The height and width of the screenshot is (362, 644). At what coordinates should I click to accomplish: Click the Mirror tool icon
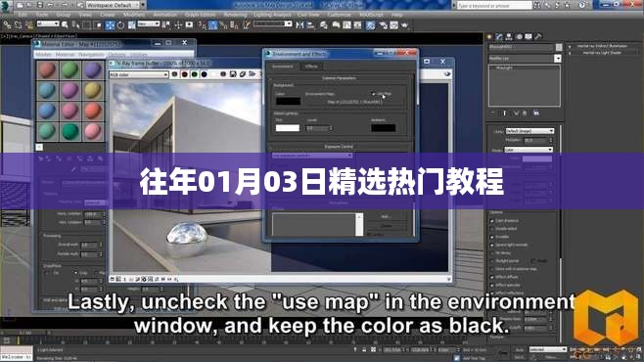point(299,25)
